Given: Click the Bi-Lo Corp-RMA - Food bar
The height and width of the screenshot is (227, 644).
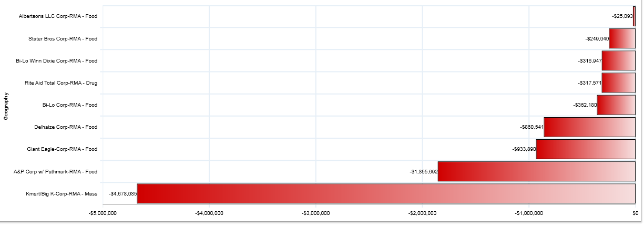Looking at the screenshot, I should [616, 105].
